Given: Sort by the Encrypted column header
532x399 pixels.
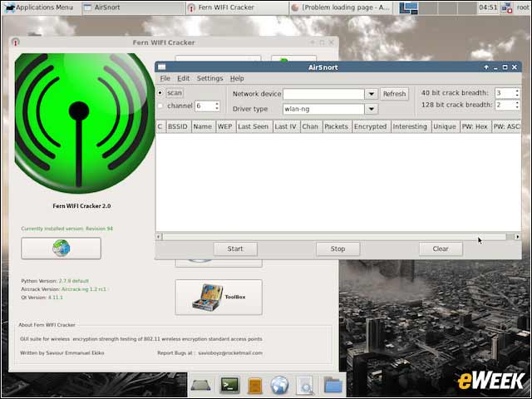Looking at the screenshot, I should click(371, 126).
